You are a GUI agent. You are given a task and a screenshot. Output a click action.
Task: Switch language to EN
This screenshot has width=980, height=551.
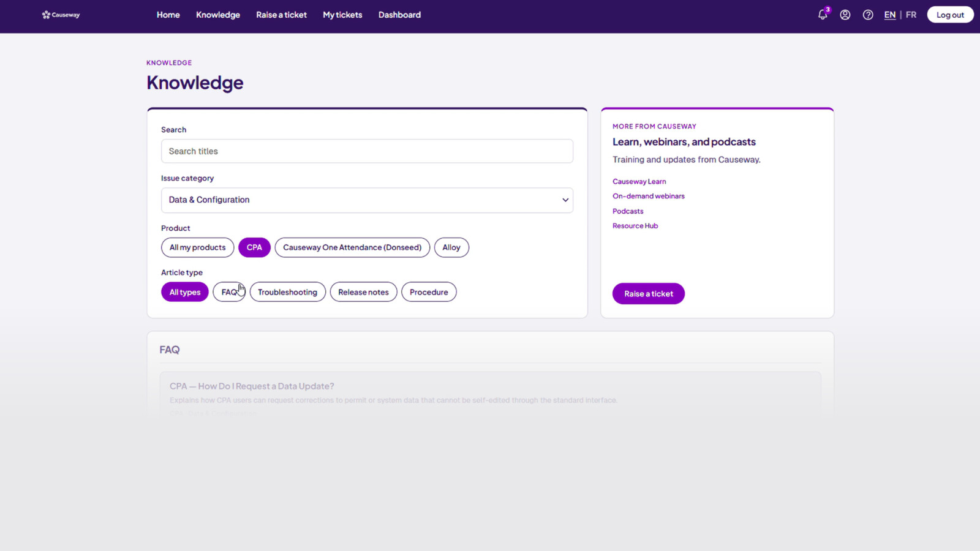[x=890, y=15]
